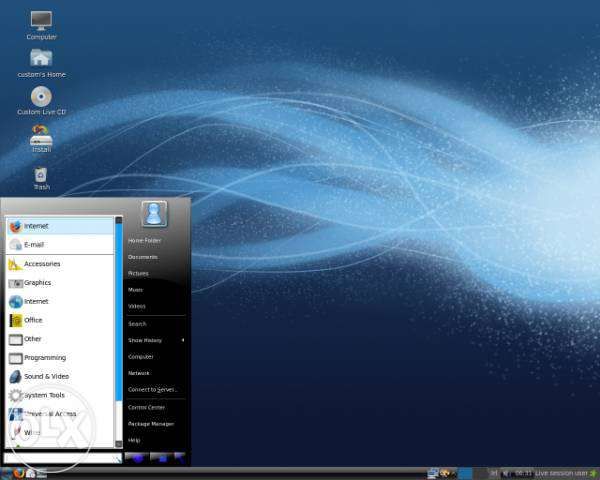The image size is (600, 480).
Task: Open Music from the menu
Action: pos(135,290)
